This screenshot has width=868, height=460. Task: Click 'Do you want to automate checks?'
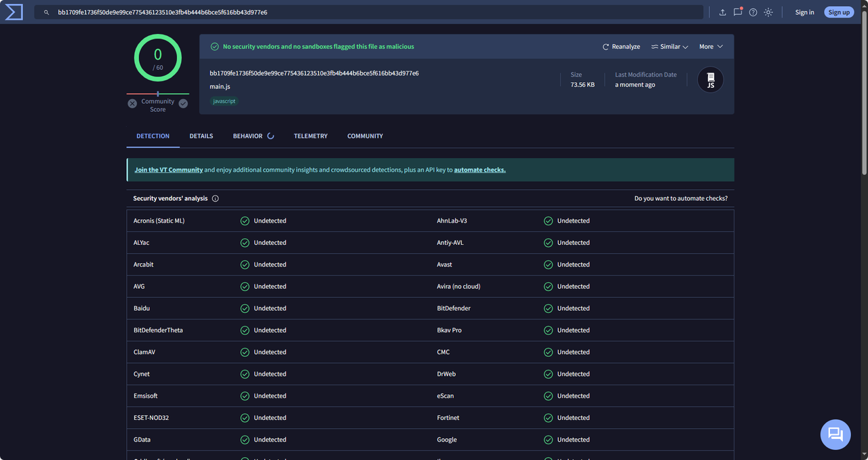(681, 199)
